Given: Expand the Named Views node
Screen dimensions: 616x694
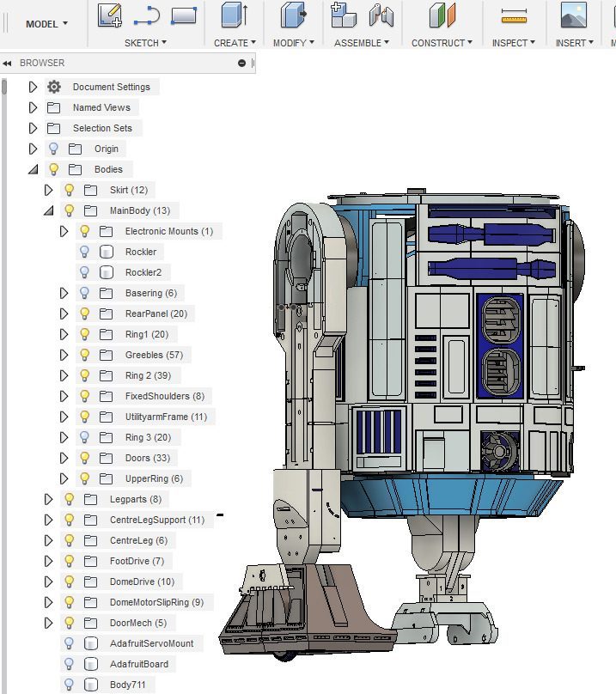Looking at the screenshot, I should coord(33,107).
